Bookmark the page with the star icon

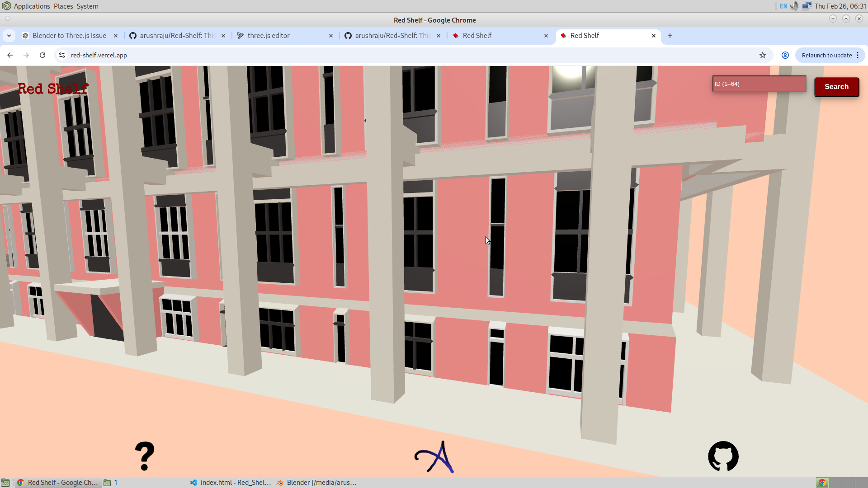763,55
